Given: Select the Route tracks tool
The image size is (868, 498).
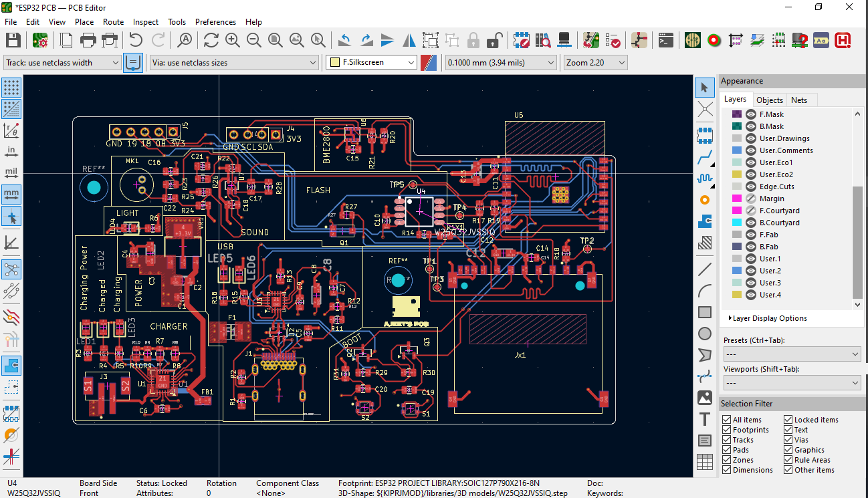Looking at the screenshot, I should 704,157.
